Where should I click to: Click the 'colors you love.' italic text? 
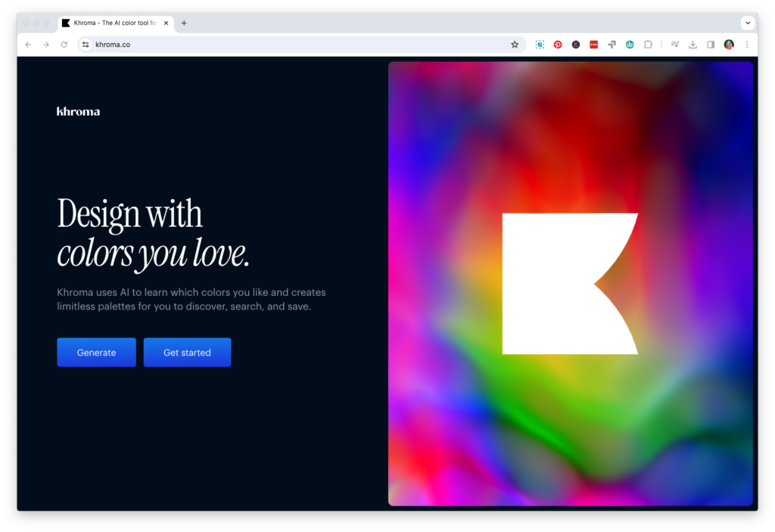[x=153, y=254]
